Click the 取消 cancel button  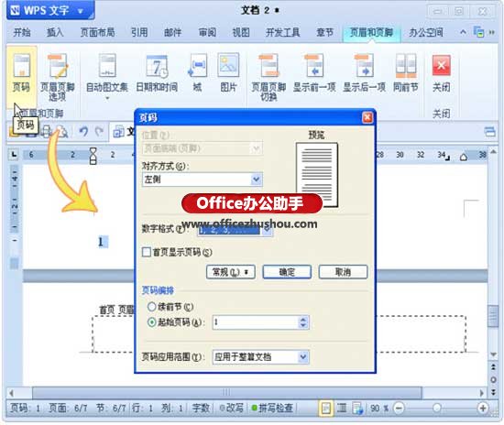[343, 272]
